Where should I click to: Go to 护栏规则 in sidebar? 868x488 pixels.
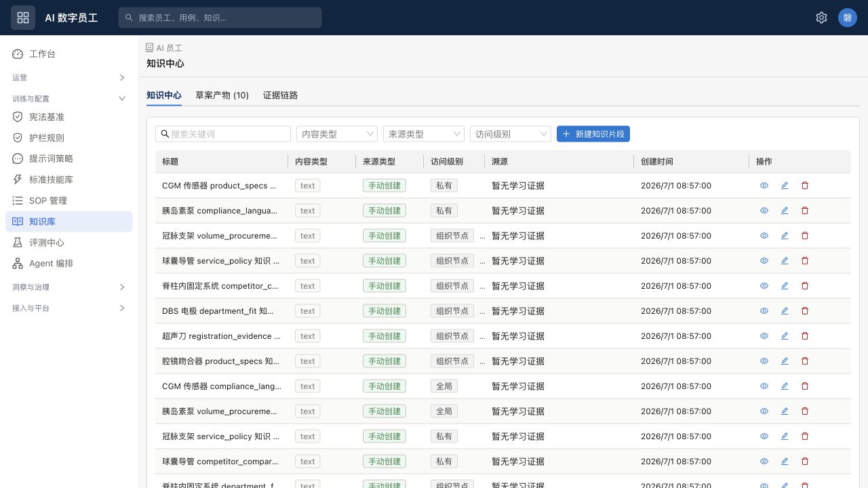[x=68, y=138]
